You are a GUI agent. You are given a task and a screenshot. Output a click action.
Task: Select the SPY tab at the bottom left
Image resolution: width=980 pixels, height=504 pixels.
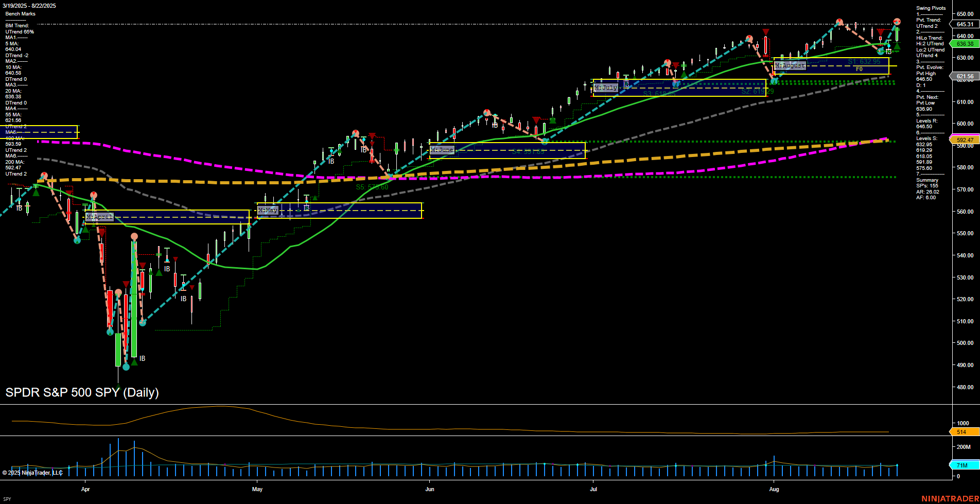pyautogui.click(x=7, y=499)
